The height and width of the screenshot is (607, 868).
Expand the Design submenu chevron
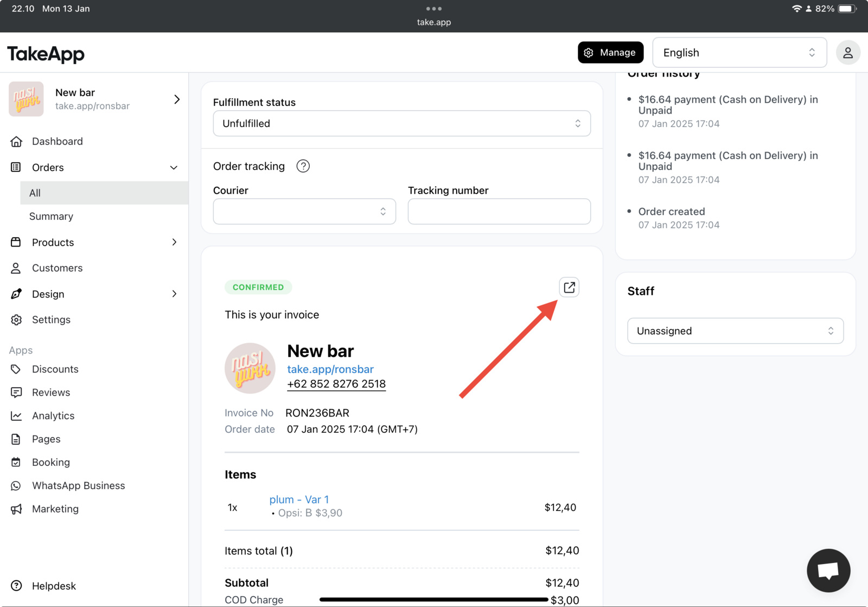point(174,294)
